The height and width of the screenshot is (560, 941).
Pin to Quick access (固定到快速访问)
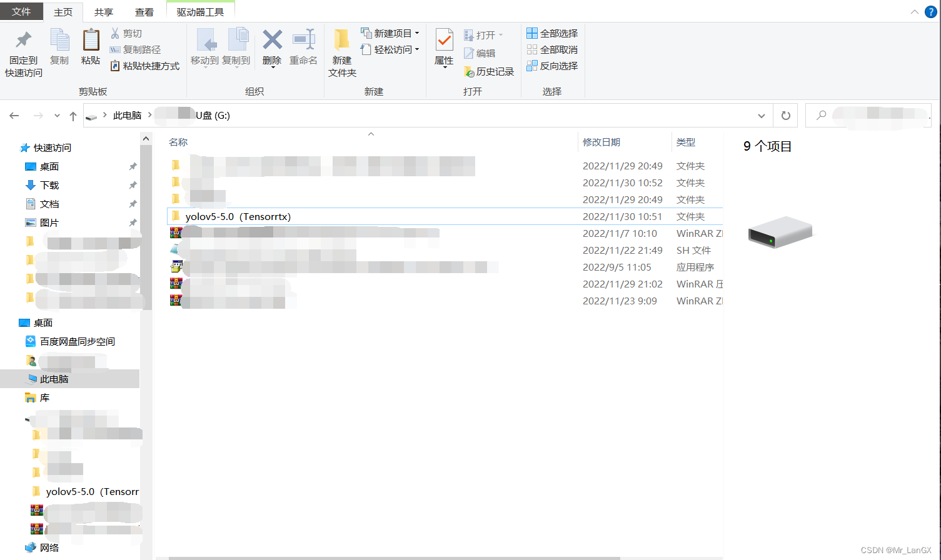(x=24, y=54)
